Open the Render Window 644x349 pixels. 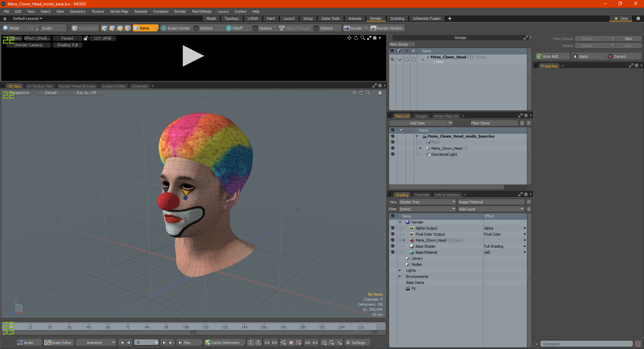coord(387,28)
